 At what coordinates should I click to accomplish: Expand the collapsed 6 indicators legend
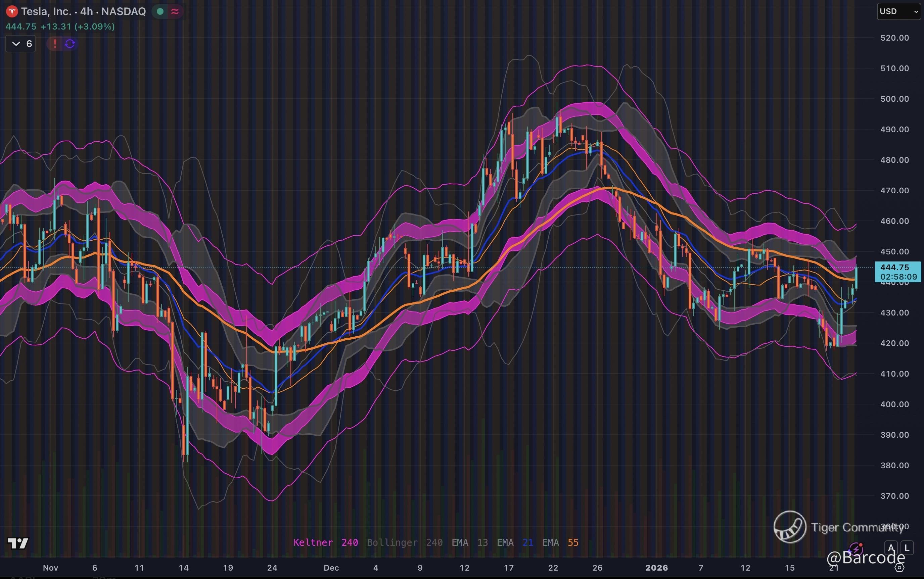click(x=21, y=44)
